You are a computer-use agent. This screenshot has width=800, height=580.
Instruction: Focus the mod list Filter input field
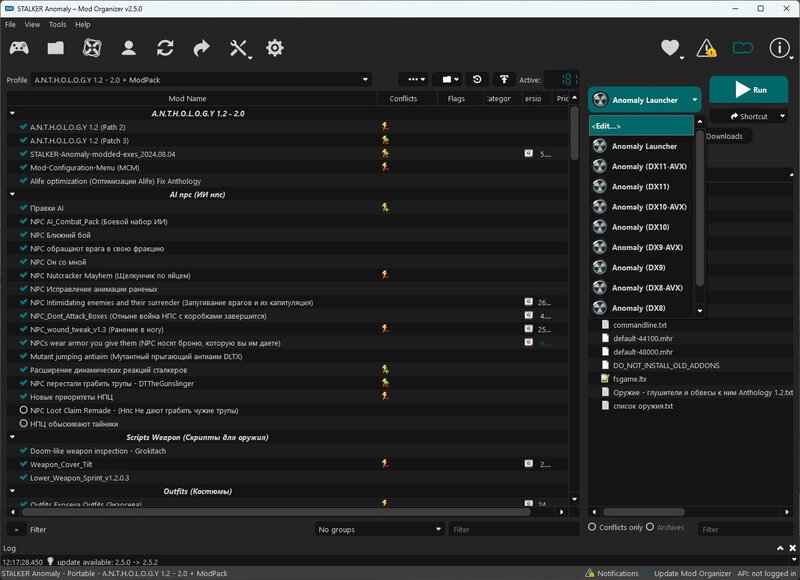pyautogui.click(x=513, y=529)
